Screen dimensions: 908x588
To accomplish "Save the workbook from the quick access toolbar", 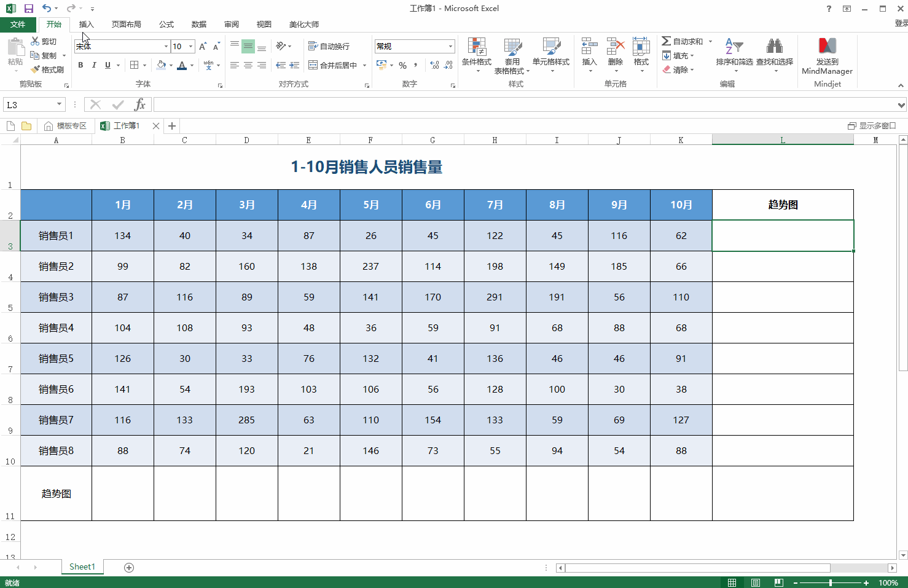I will click(x=28, y=9).
